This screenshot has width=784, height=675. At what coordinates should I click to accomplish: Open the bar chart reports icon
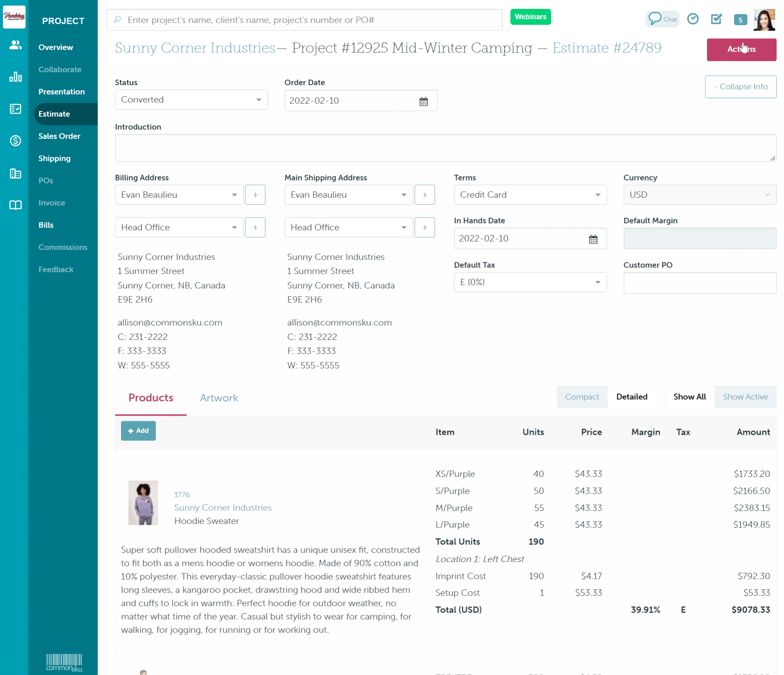coord(15,77)
